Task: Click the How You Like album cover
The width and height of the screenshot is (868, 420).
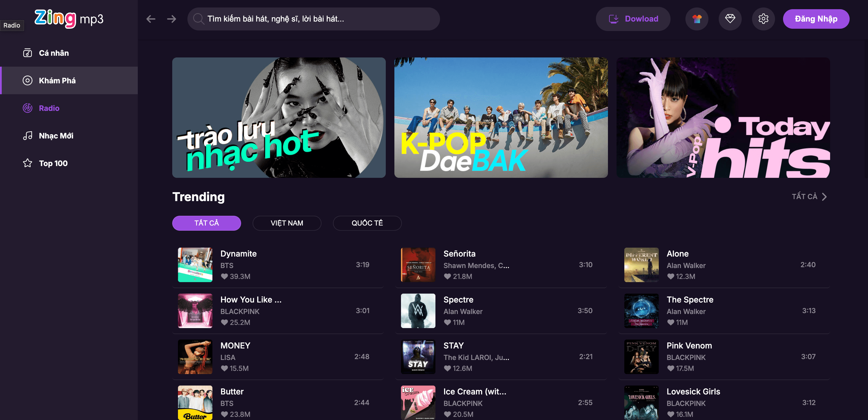Action: (195, 311)
